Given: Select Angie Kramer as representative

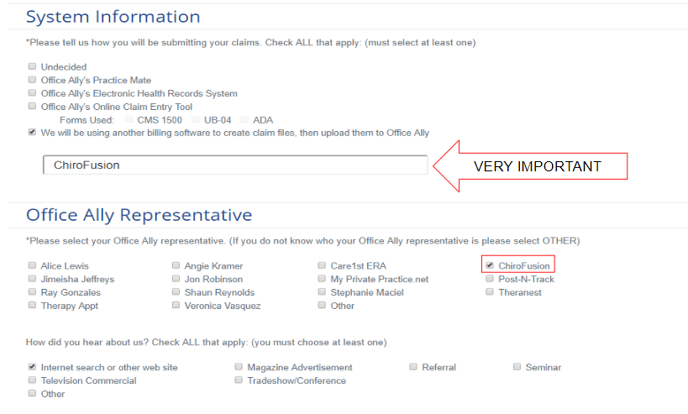Looking at the screenshot, I should [176, 265].
